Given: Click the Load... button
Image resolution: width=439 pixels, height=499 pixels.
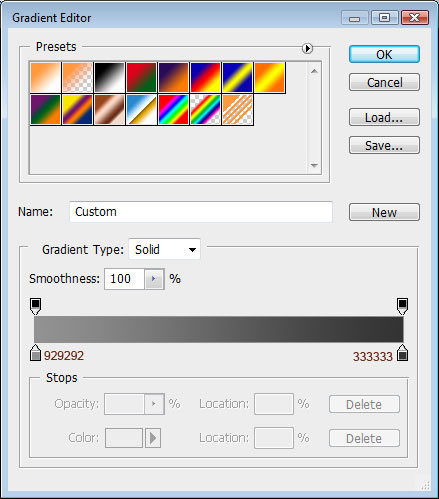Looking at the screenshot, I should click(384, 117).
